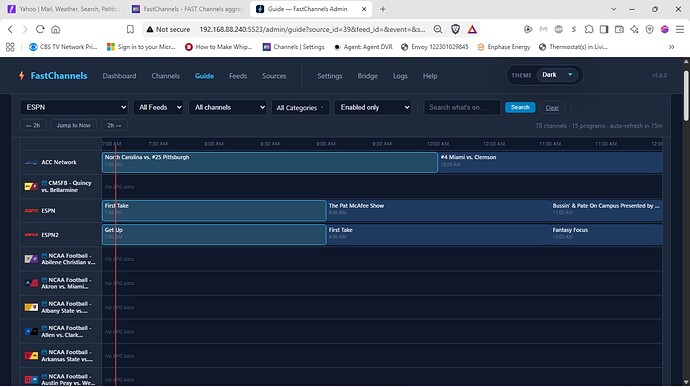
Task: Go back with the browser back arrow
Action: point(11,29)
